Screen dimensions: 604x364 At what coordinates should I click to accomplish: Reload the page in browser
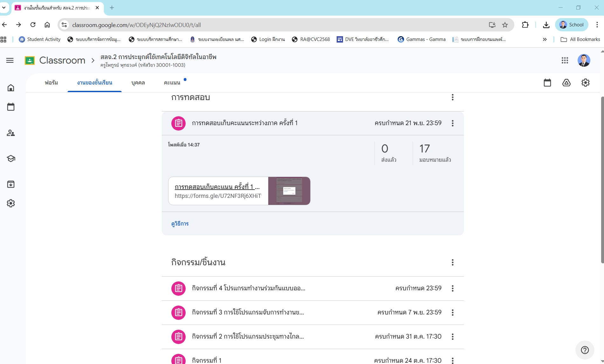33,25
